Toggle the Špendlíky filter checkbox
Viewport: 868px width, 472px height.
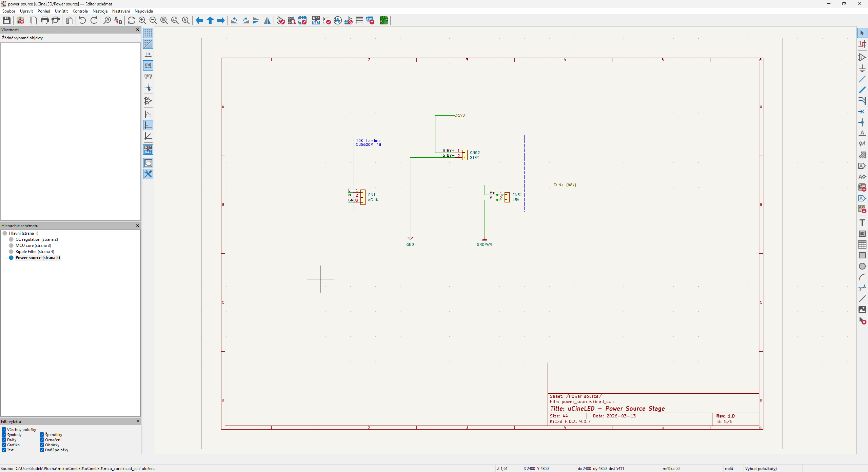tap(42, 435)
